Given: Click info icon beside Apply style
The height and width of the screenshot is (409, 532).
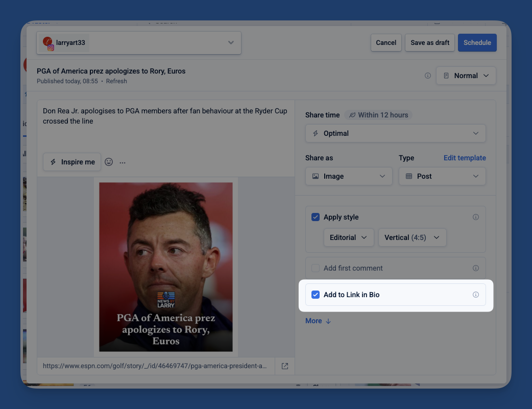Looking at the screenshot, I should point(476,217).
